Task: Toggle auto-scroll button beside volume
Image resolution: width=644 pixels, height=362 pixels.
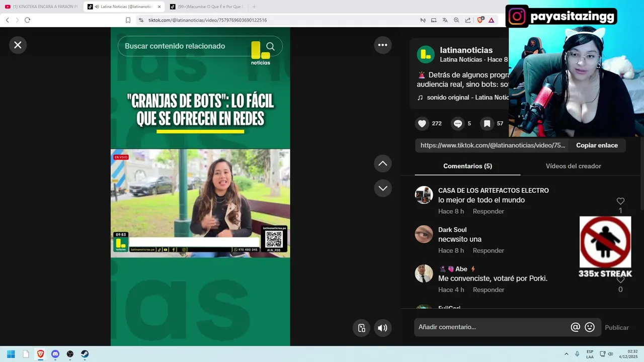Action: 361,328
